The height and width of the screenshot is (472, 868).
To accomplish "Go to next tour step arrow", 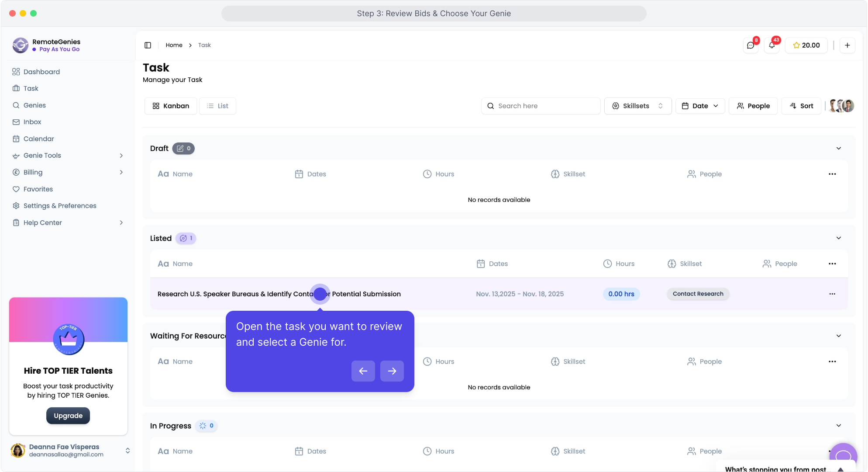I will [392, 371].
